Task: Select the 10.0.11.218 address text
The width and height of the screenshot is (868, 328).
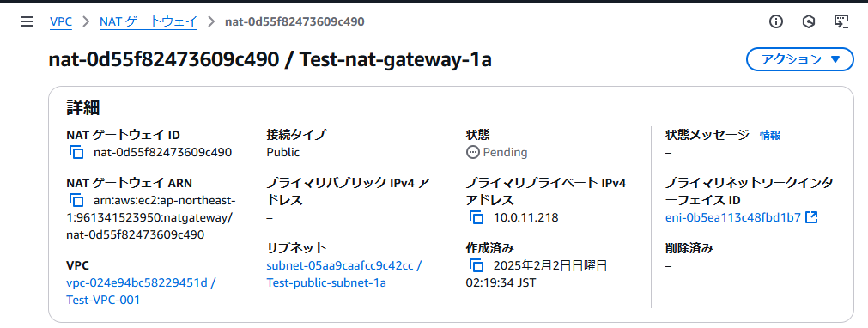Action: [x=526, y=218]
